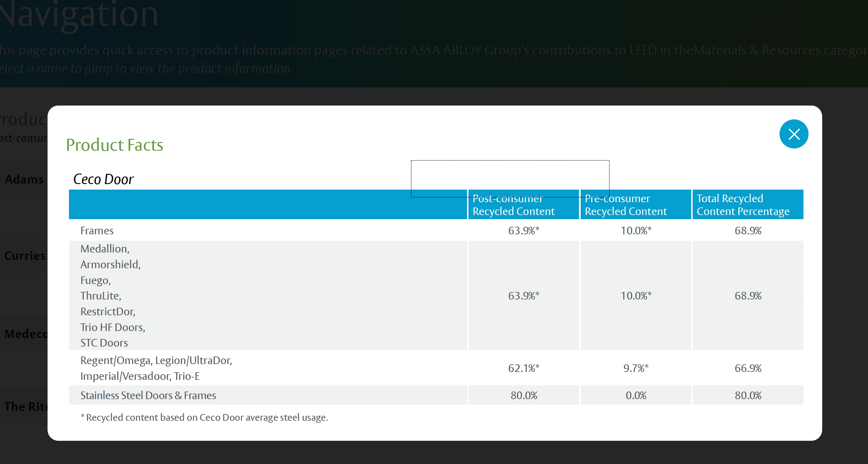Viewport: 868px width, 464px height.
Task: Click the Ceco Door steel usage footnote
Action: [x=204, y=418]
